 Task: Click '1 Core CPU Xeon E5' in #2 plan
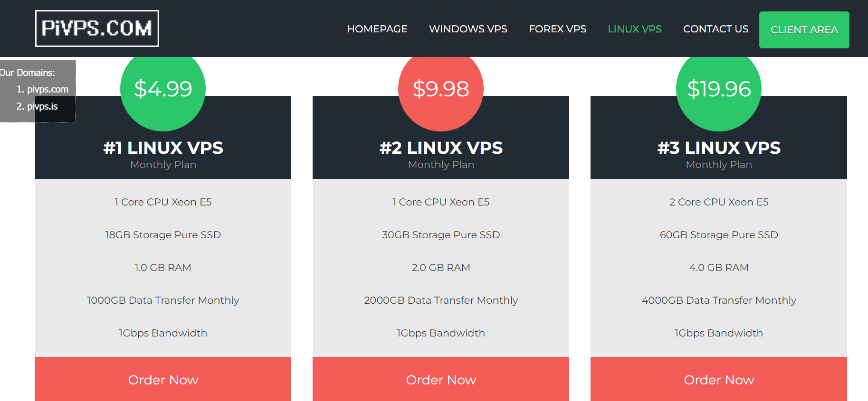(x=441, y=202)
